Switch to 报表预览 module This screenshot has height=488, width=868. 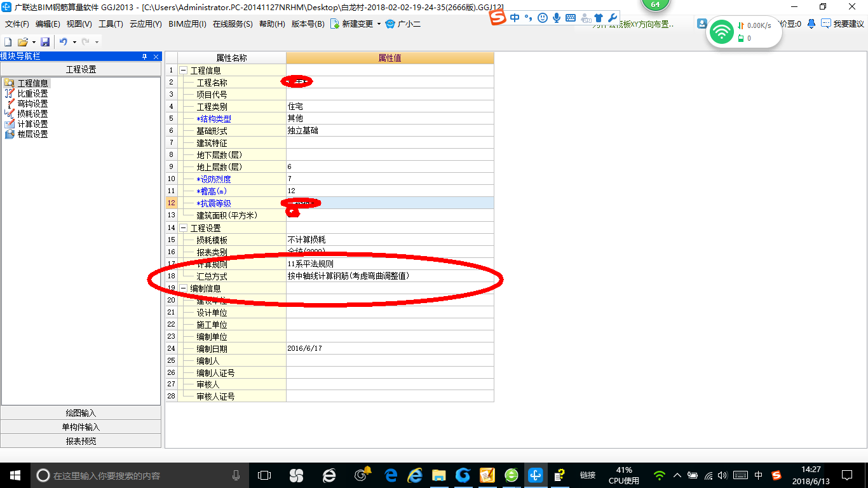(81, 441)
